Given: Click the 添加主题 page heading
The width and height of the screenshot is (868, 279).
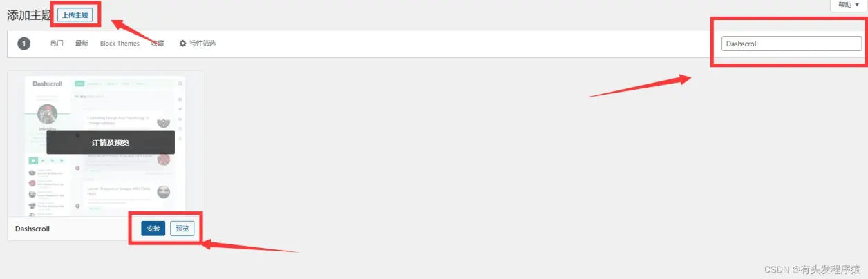Looking at the screenshot, I should click(x=29, y=15).
